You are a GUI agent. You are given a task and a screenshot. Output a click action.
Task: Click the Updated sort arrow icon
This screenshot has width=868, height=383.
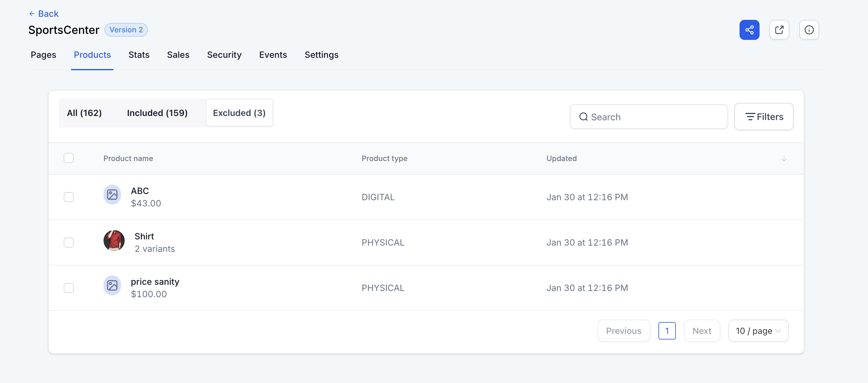point(784,159)
